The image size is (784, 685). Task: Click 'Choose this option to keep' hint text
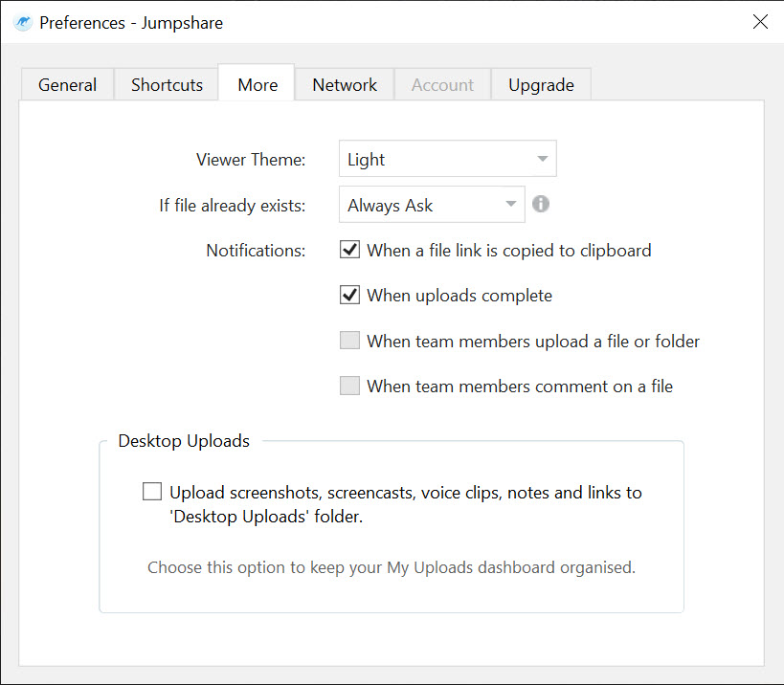[x=392, y=567]
